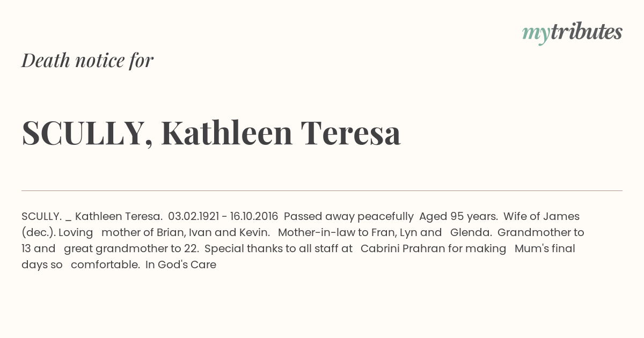644x338 pixels.
Task: Click the horizontal divider line
Action: 322,190
